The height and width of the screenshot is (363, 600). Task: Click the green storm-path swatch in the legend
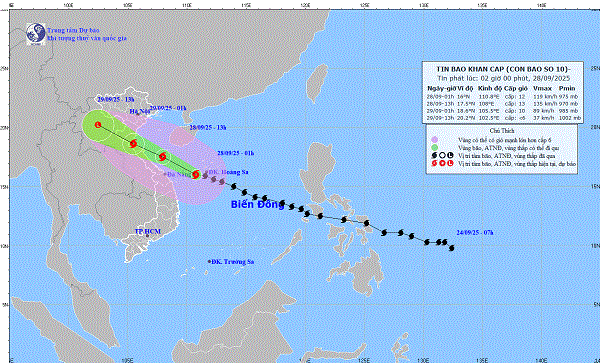coord(434,148)
